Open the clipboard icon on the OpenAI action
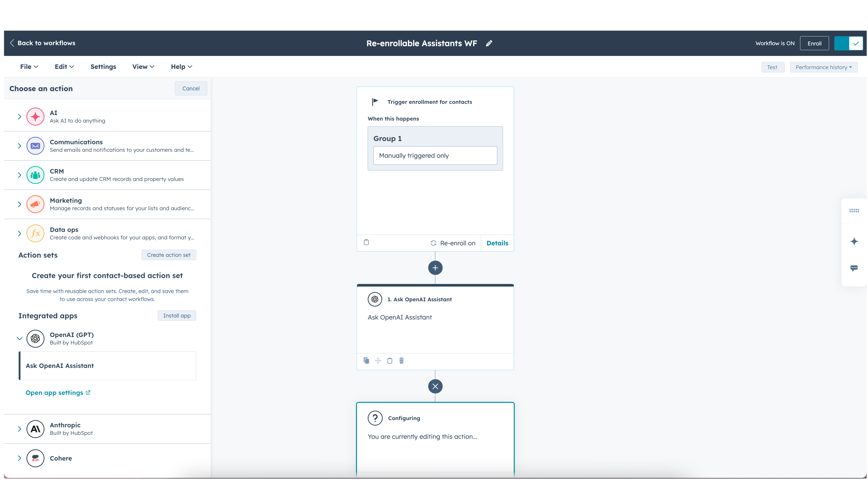This screenshot has width=868, height=488. pyautogui.click(x=389, y=360)
